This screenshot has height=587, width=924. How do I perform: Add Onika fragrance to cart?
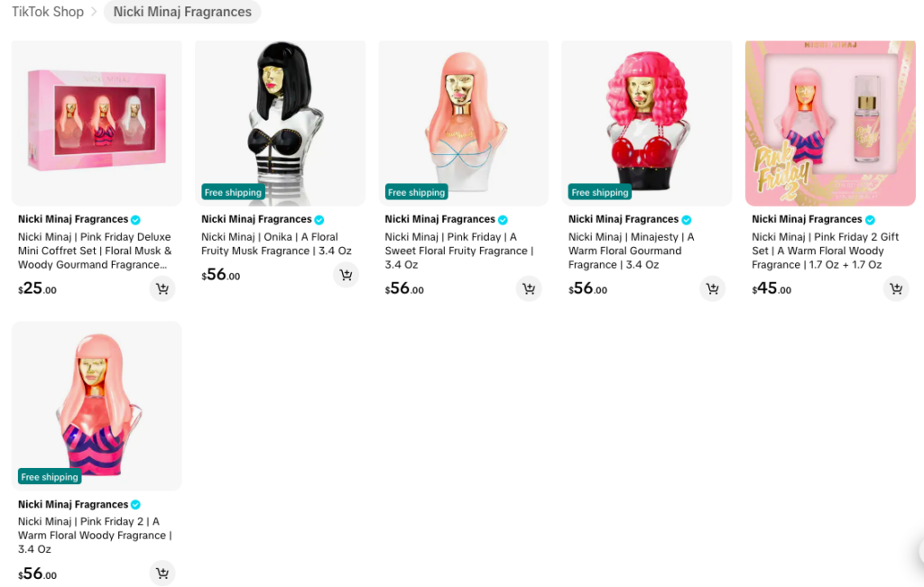coord(346,274)
